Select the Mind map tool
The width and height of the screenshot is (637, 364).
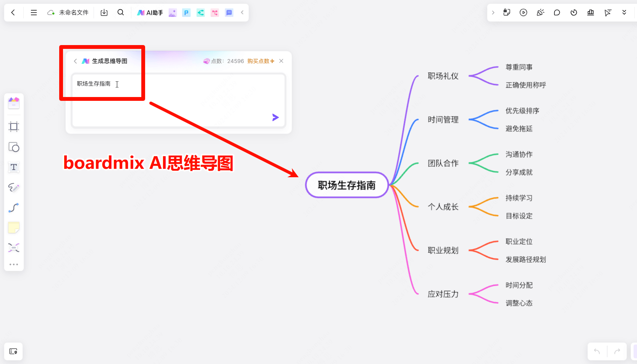point(14,248)
